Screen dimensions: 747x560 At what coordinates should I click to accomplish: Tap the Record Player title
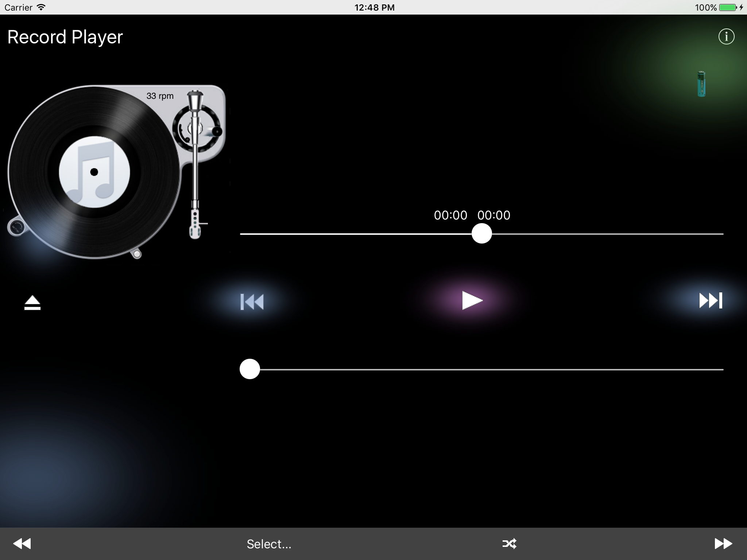(65, 37)
